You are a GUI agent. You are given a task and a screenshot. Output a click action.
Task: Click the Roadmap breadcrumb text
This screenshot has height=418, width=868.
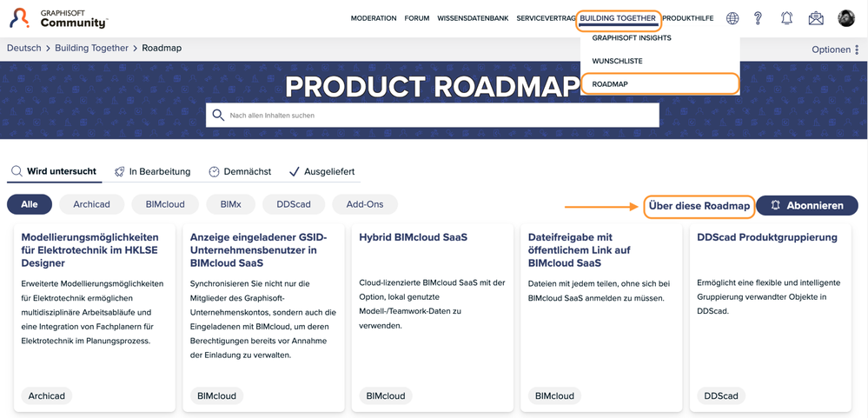[x=162, y=48]
